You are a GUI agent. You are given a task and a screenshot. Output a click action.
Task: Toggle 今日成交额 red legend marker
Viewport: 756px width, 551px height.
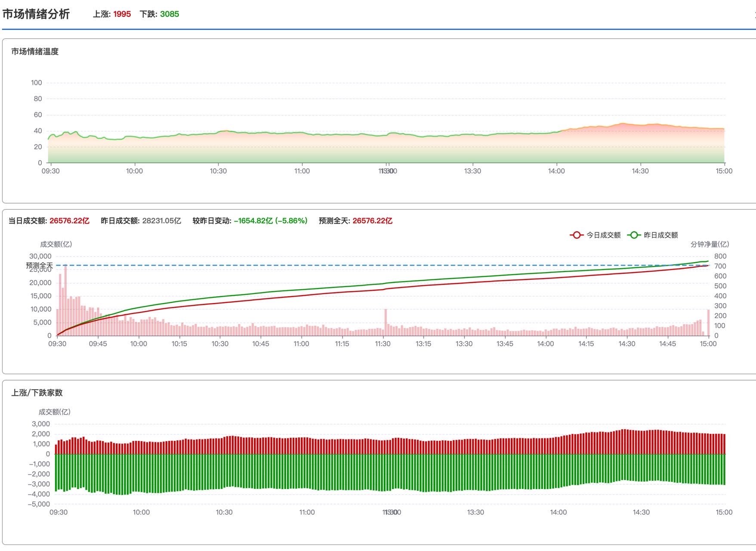coord(576,235)
